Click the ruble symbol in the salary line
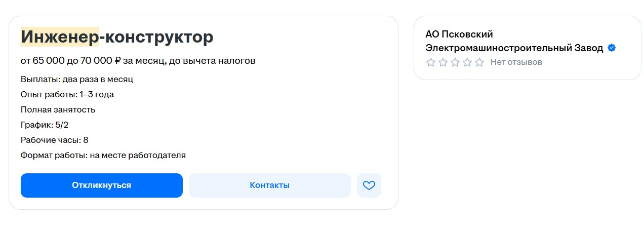 [117, 61]
